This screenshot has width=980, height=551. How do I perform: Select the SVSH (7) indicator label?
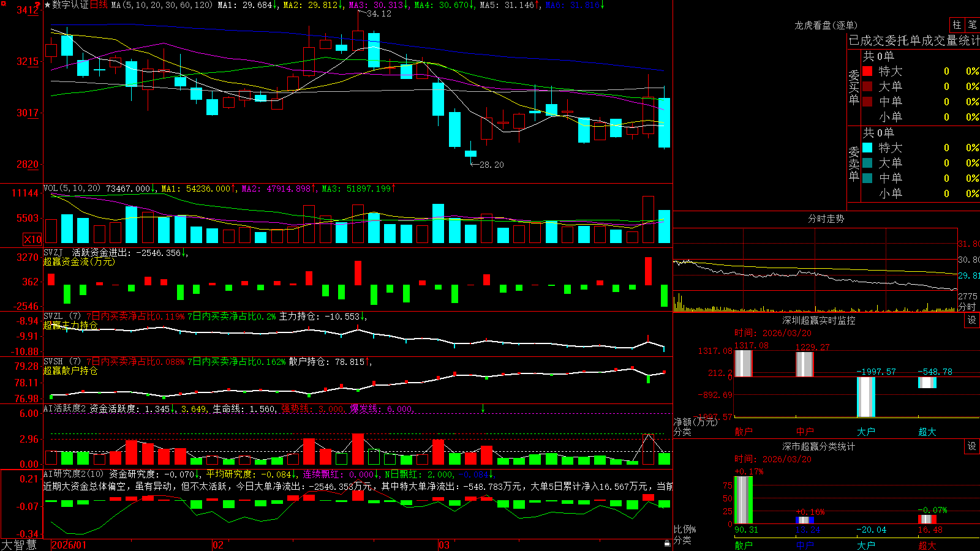point(62,362)
